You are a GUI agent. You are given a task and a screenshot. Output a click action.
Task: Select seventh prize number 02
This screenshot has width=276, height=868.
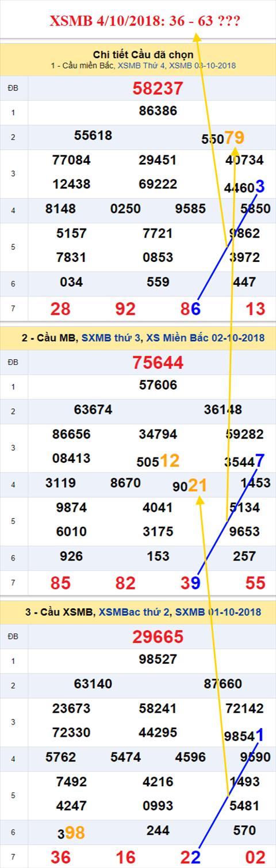pyautogui.click(x=255, y=857)
